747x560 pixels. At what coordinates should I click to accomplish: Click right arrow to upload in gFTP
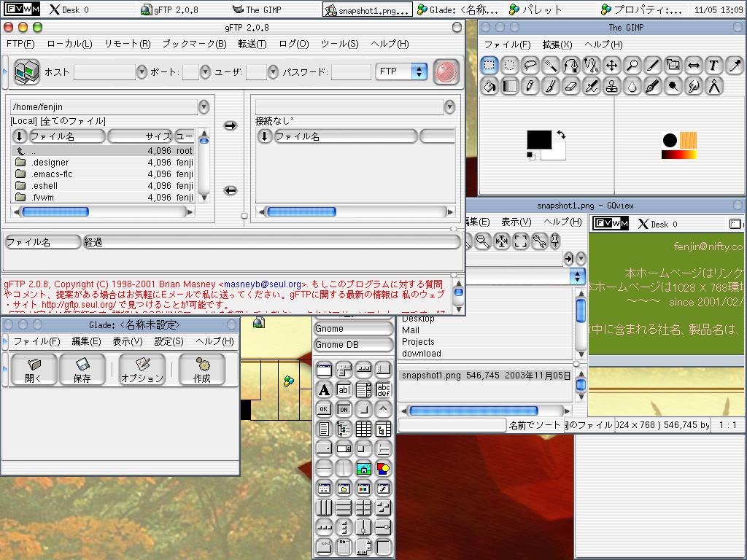(231, 125)
